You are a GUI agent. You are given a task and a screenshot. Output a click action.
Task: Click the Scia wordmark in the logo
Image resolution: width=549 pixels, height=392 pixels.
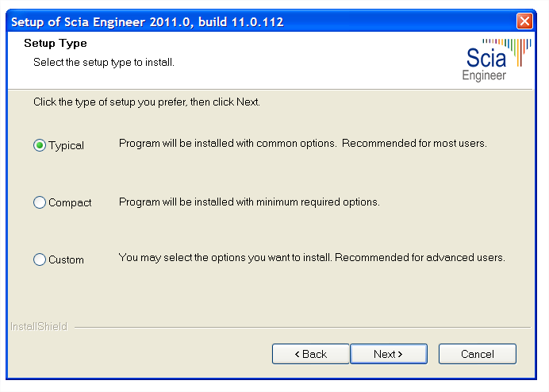[x=486, y=58]
